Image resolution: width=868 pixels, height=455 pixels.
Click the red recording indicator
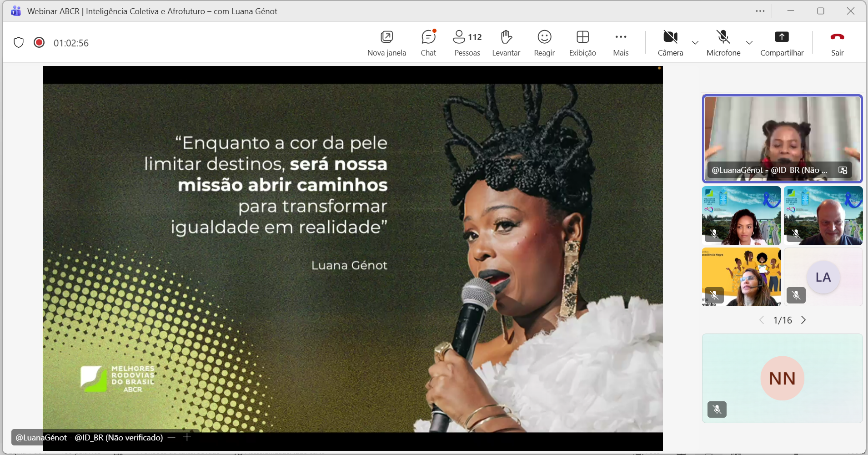(x=39, y=43)
